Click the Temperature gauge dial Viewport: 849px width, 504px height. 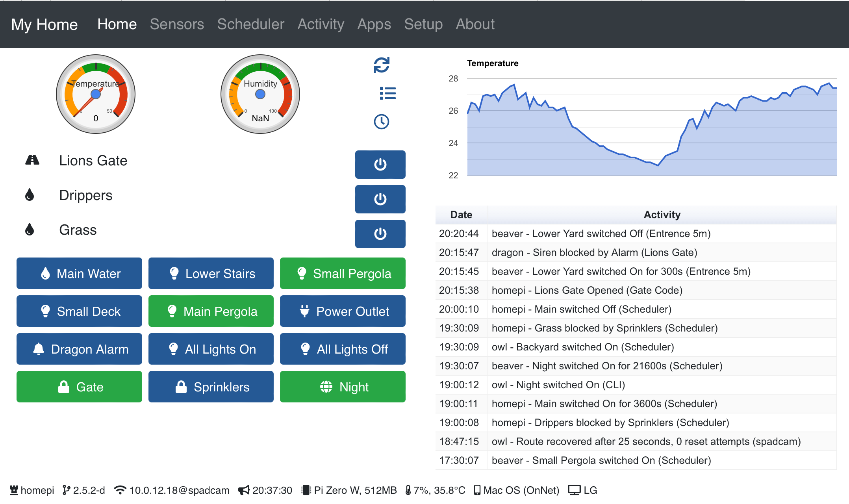96,94
